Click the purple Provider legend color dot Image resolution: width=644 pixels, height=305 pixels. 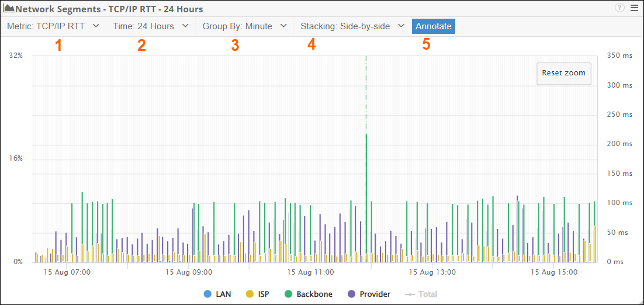(x=351, y=294)
